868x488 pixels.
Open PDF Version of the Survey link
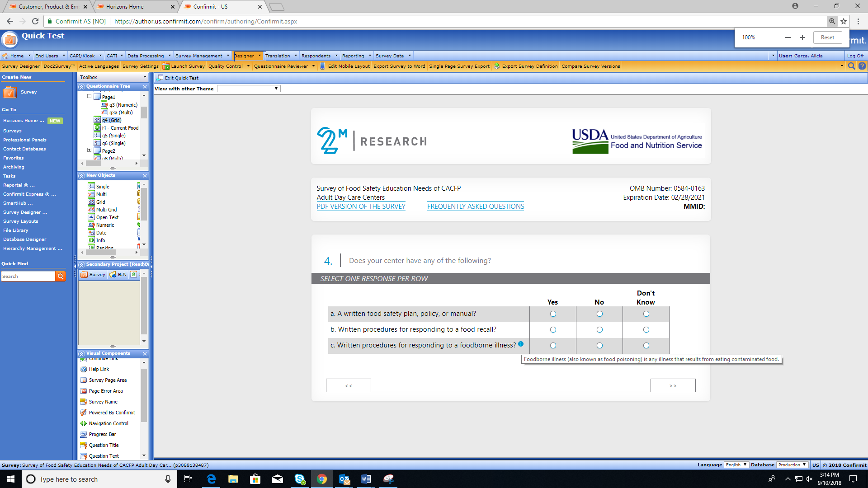coord(361,206)
